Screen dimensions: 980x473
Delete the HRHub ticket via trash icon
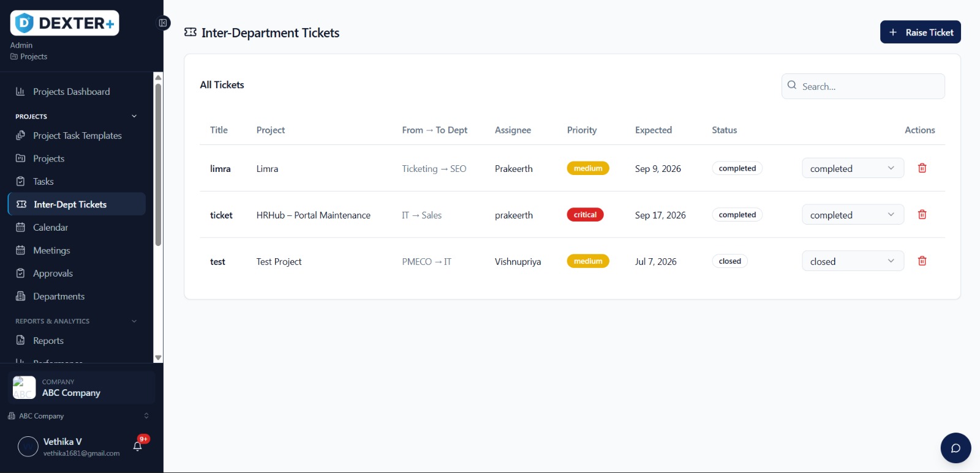point(922,215)
